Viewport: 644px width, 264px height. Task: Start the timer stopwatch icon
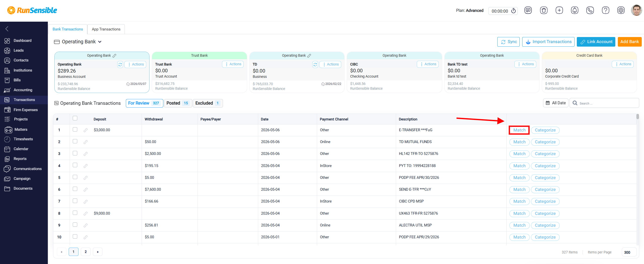[513, 11]
